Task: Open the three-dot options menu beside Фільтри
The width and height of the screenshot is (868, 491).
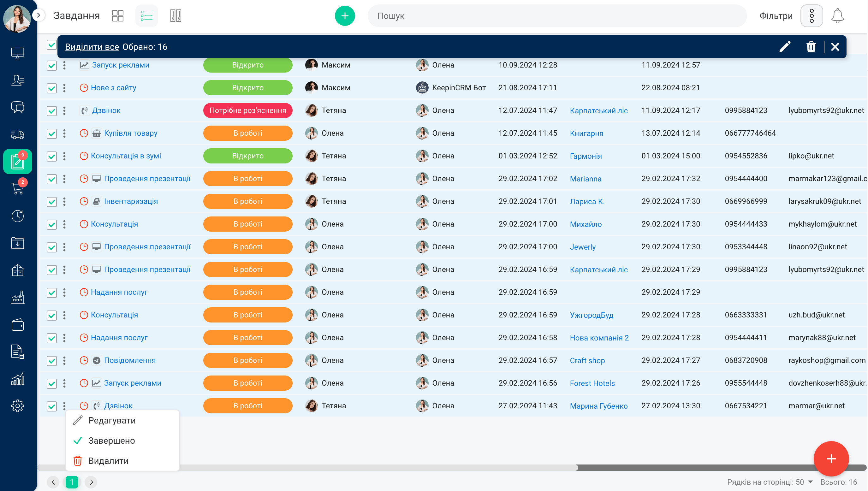Action: click(812, 16)
